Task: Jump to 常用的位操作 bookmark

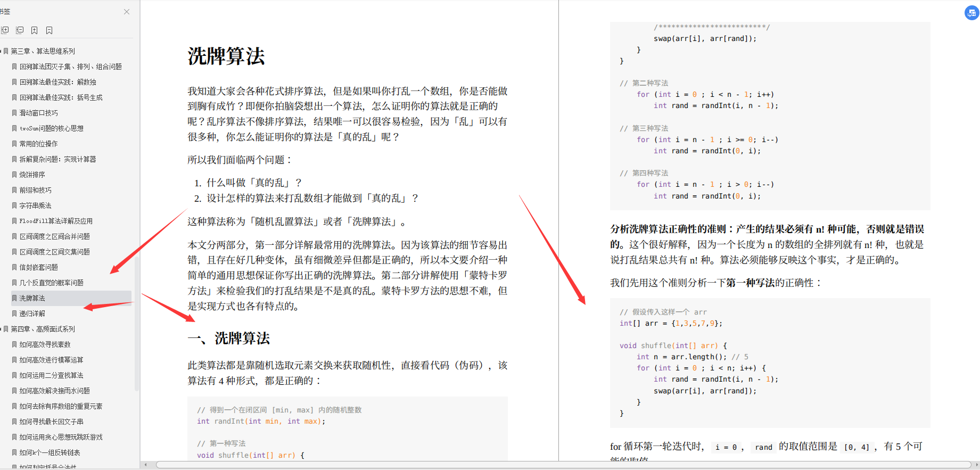Action: pos(39,144)
